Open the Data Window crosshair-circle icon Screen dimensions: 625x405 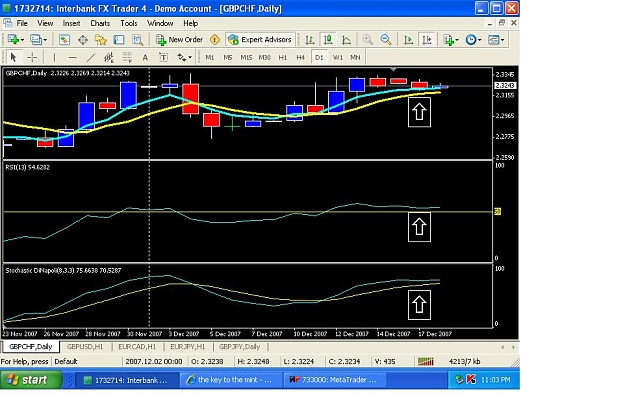(x=83, y=39)
